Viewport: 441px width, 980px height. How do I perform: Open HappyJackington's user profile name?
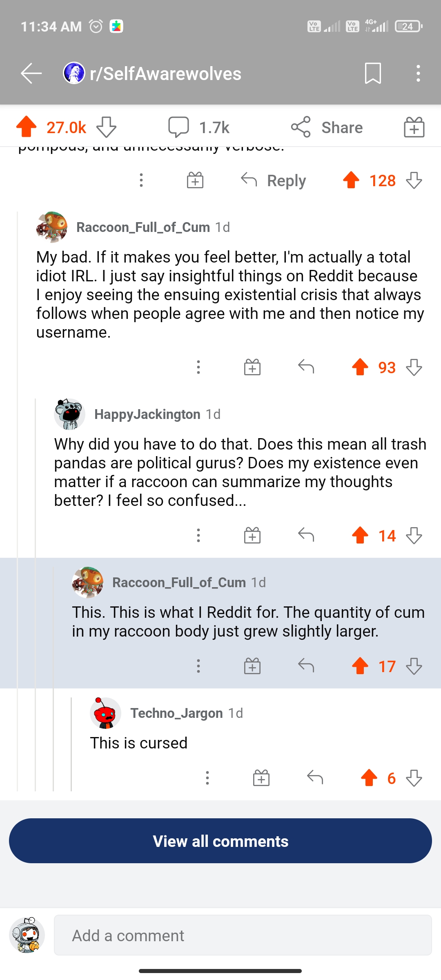[147, 414]
